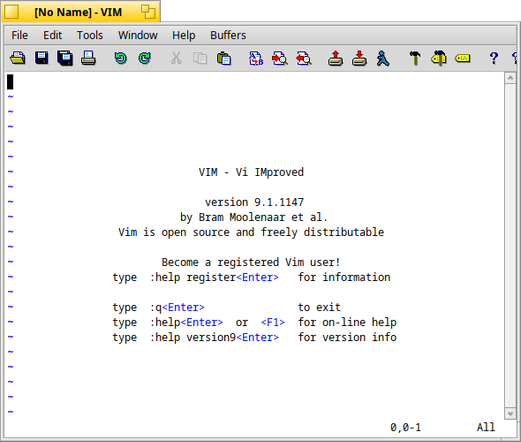Click the Undo toolbar icon
The width and height of the screenshot is (521, 442).
tap(120, 58)
